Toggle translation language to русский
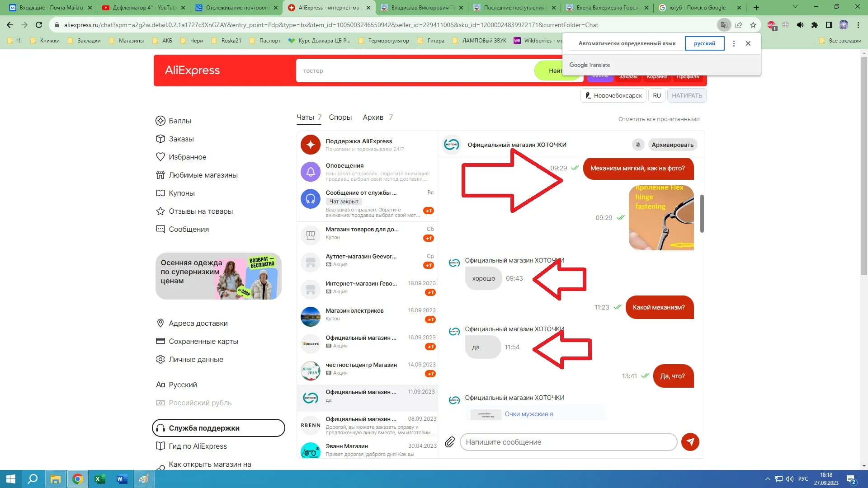 [x=704, y=43]
